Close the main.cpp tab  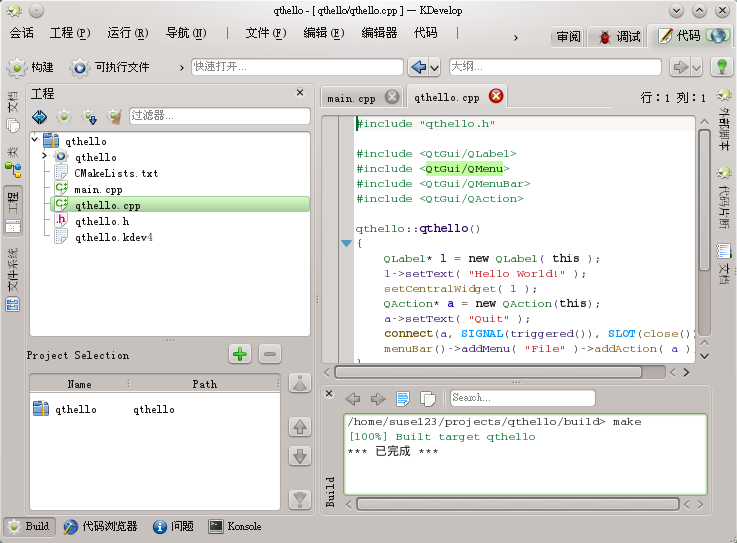392,97
